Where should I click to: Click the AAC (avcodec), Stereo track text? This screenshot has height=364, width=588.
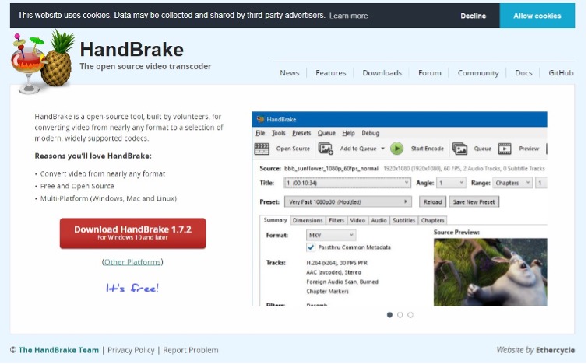point(334,272)
